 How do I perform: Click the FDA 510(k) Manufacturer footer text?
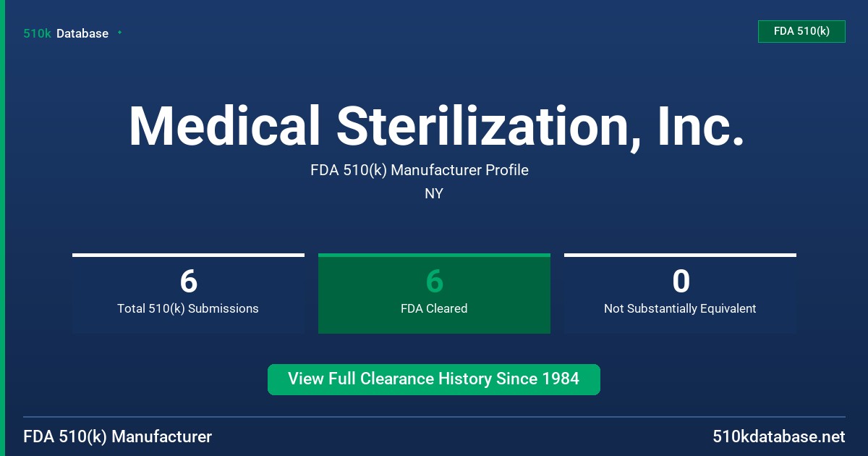tap(118, 436)
